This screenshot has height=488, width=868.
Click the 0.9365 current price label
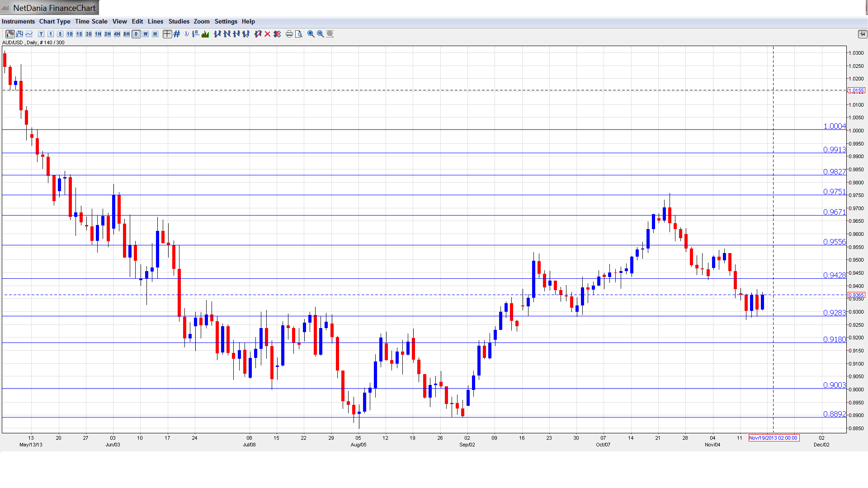[x=856, y=295]
